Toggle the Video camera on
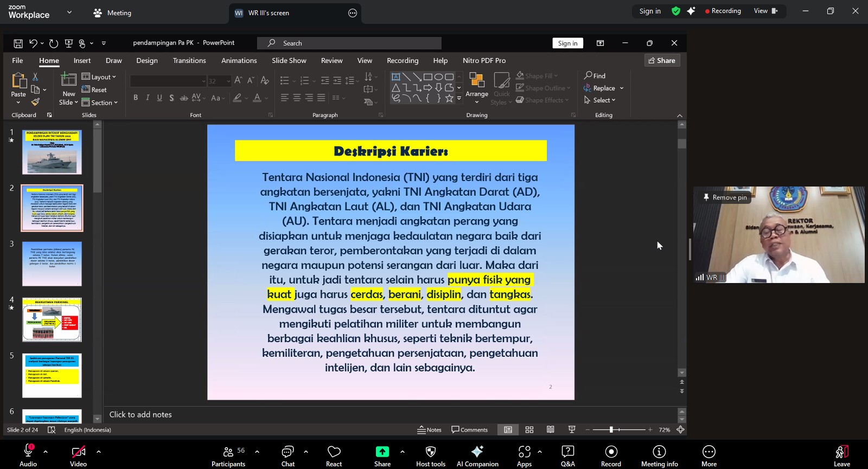The image size is (868, 469). coord(78,455)
